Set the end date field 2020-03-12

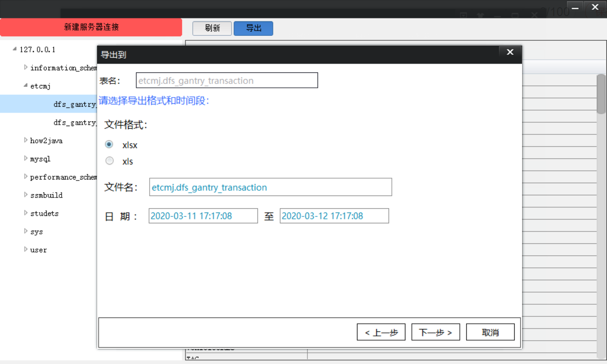335,216
